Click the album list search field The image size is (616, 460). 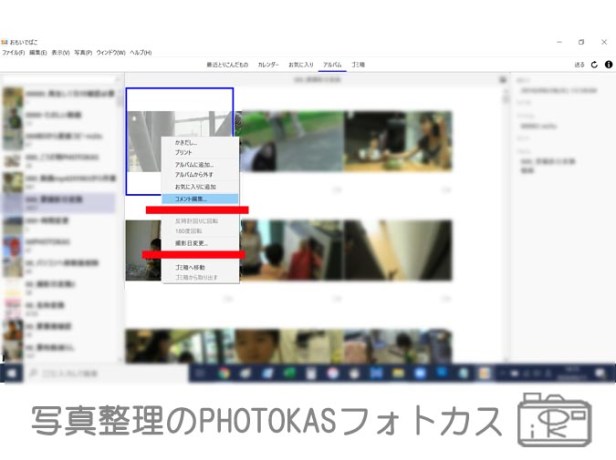[x=60, y=80]
